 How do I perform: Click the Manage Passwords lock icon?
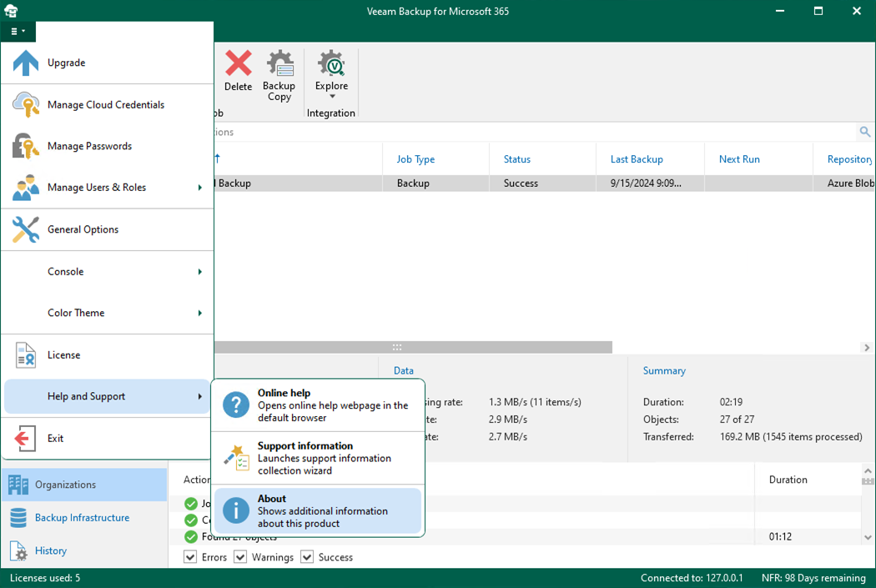(26, 146)
